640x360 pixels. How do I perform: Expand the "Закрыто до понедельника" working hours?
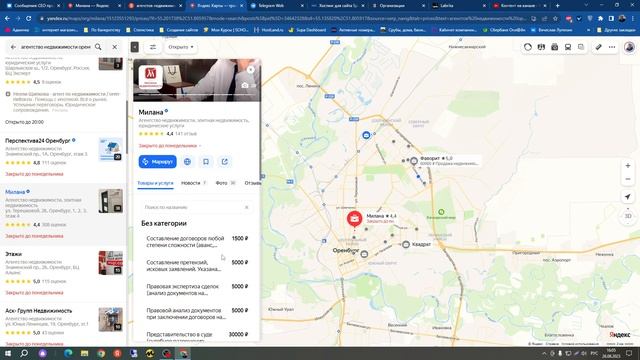169,146
